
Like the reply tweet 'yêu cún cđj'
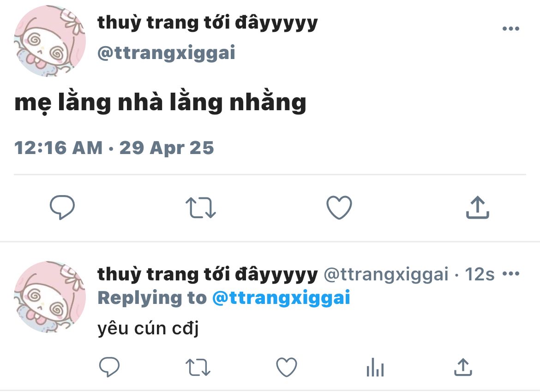pyautogui.click(x=287, y=367)
